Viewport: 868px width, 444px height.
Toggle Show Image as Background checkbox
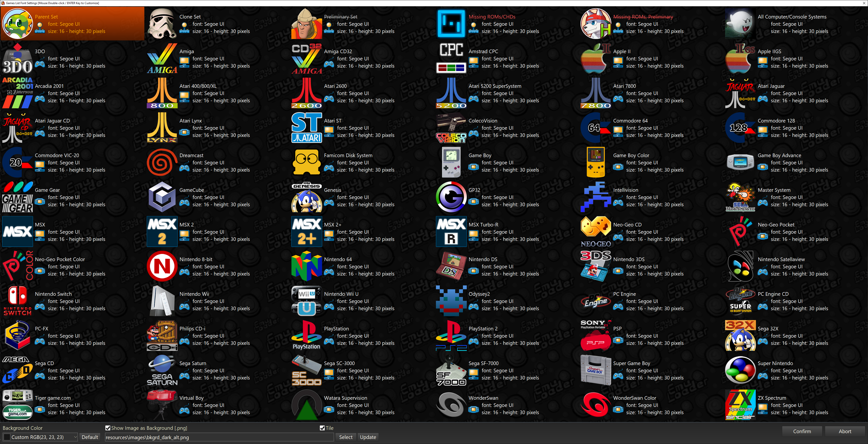point(108,428)
